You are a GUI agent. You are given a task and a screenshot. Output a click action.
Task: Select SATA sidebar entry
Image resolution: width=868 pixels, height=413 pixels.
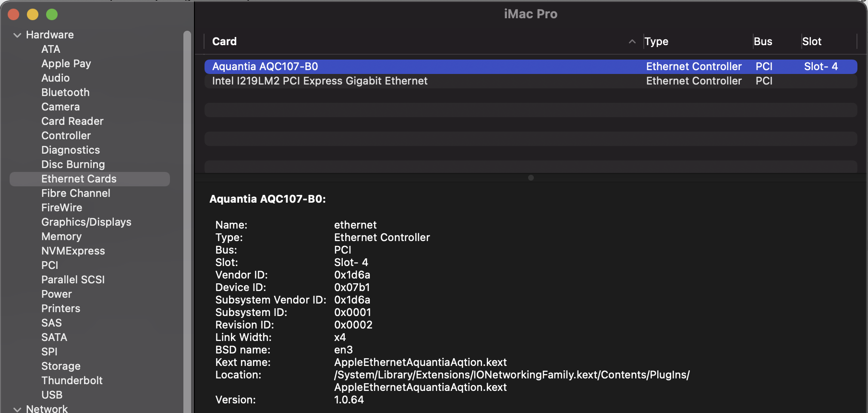click(54, 338)
